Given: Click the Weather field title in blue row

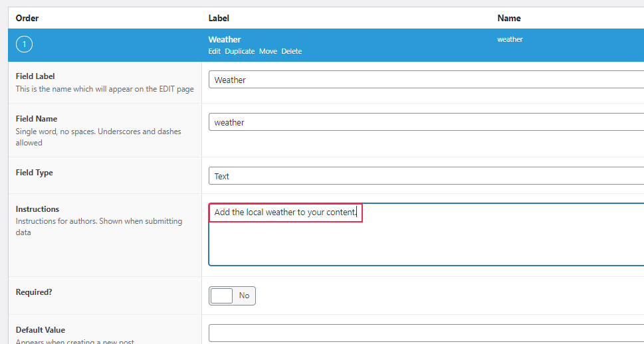Looking at the screenshot, I should 225,39.
